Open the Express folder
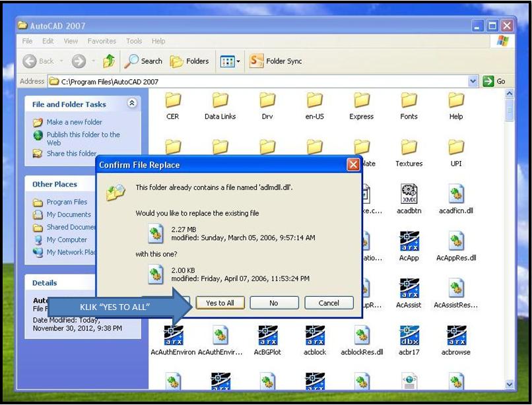 coord(362,106)
